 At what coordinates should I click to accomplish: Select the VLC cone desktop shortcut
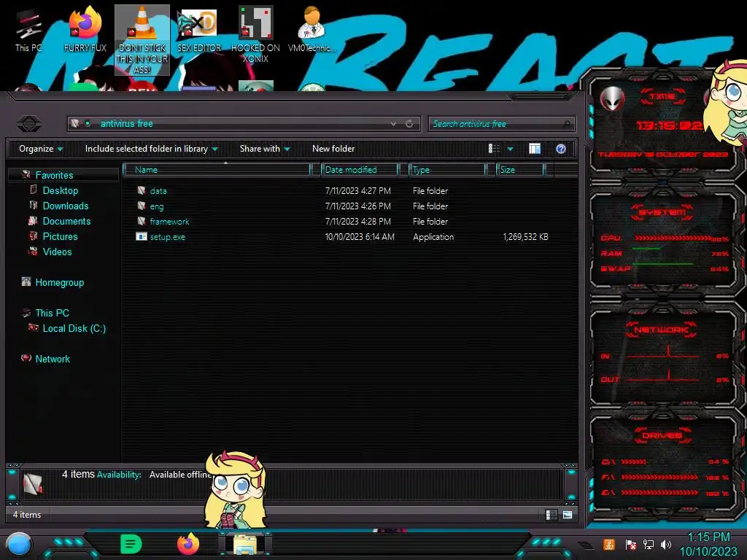click(142, 40)
